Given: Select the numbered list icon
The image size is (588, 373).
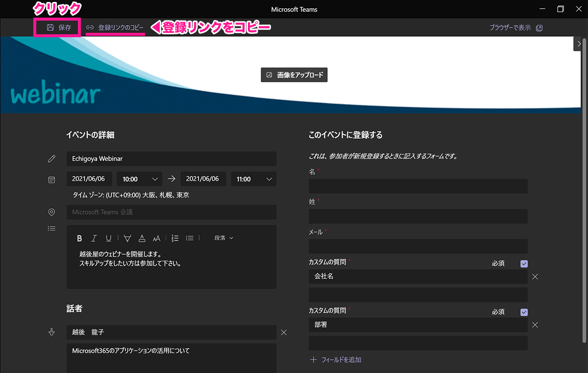Looking at the screenshot, I should coord(174,238).
